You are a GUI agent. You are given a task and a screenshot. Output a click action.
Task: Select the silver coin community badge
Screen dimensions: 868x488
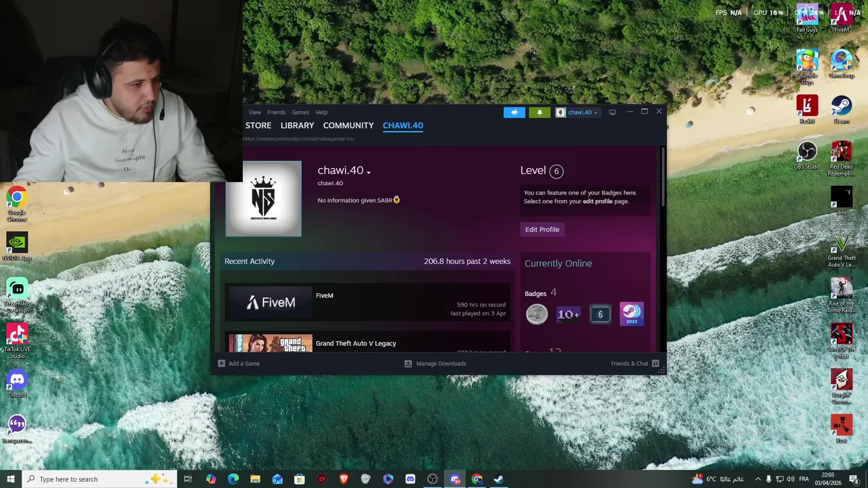pyautogui.click(x=536, y=314)
